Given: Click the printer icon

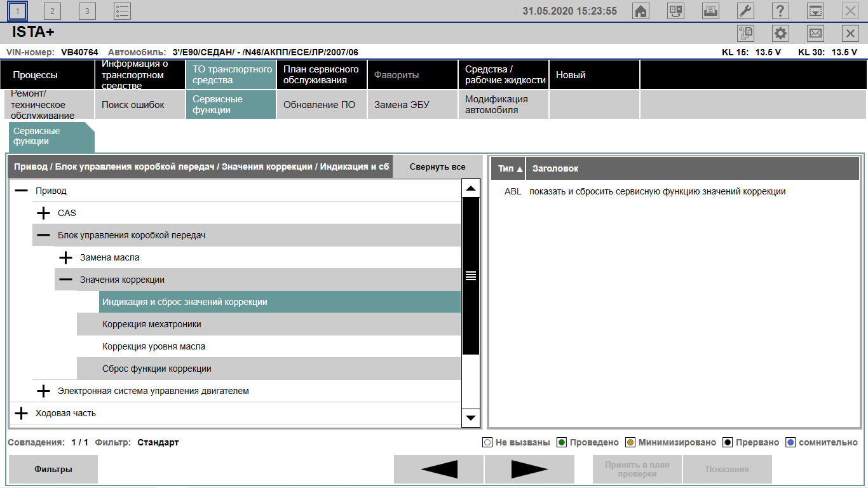Looking at the screenshot, I should pos(710,11).
